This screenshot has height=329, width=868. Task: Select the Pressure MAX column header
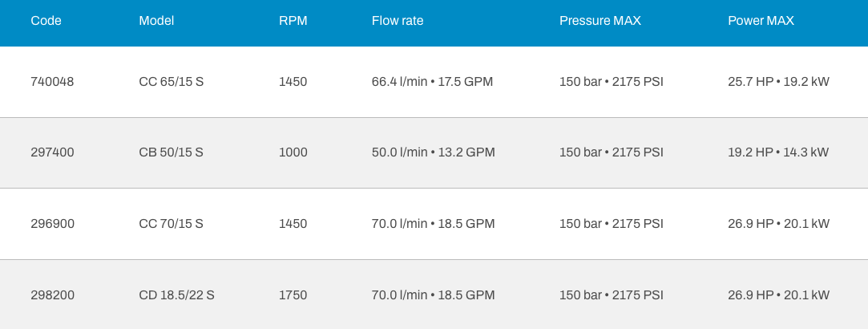click(600, 21)
